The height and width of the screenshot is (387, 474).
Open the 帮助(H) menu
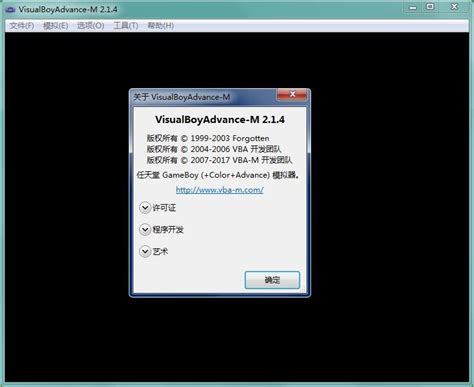[161, 26]
